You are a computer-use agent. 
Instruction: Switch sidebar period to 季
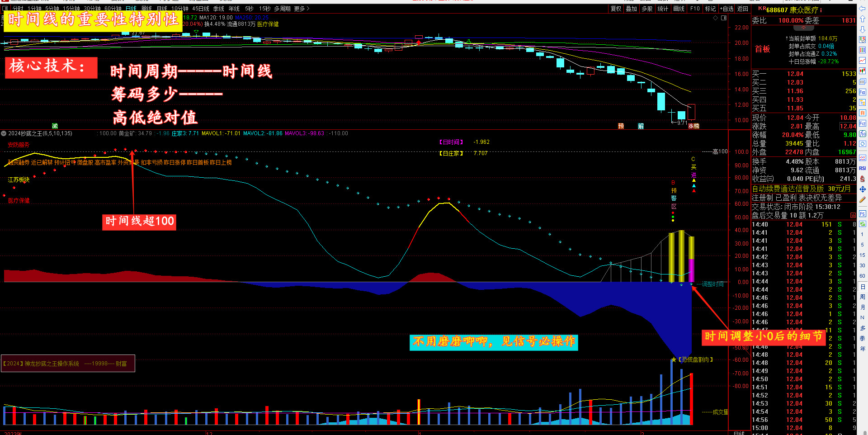tap(863, 339)
